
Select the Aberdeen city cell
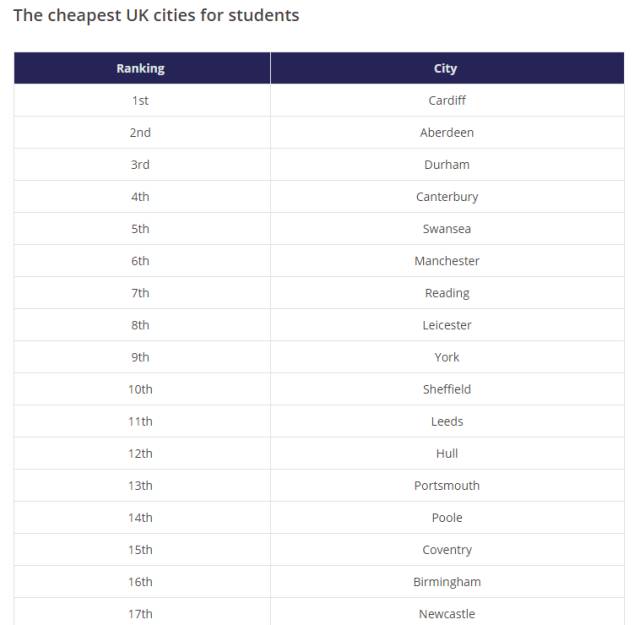coord(447,133)
